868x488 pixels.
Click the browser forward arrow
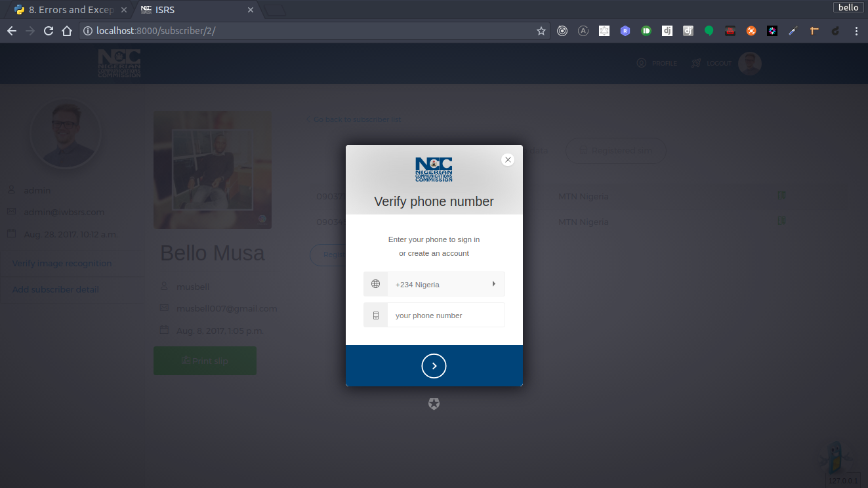[x=30, y=31]
